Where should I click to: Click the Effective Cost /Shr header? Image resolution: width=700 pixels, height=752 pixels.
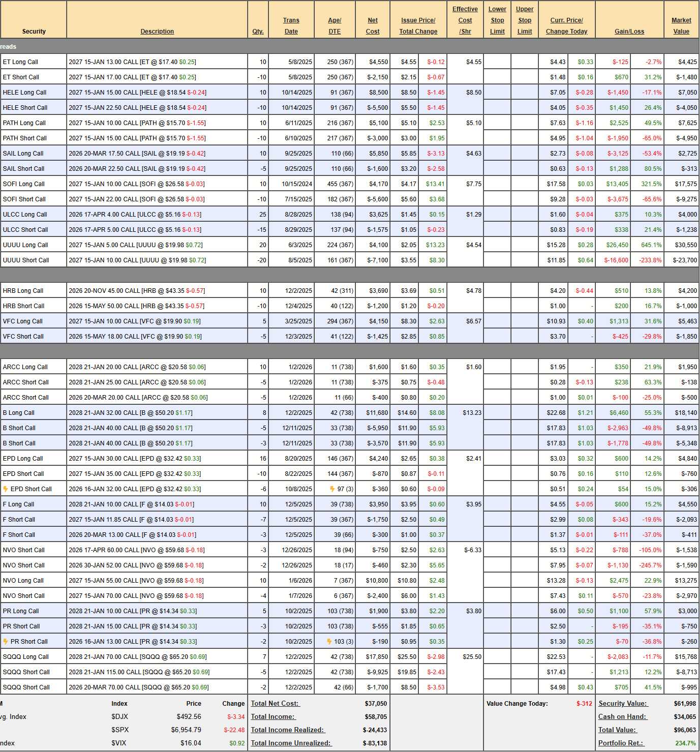(465, 20)
